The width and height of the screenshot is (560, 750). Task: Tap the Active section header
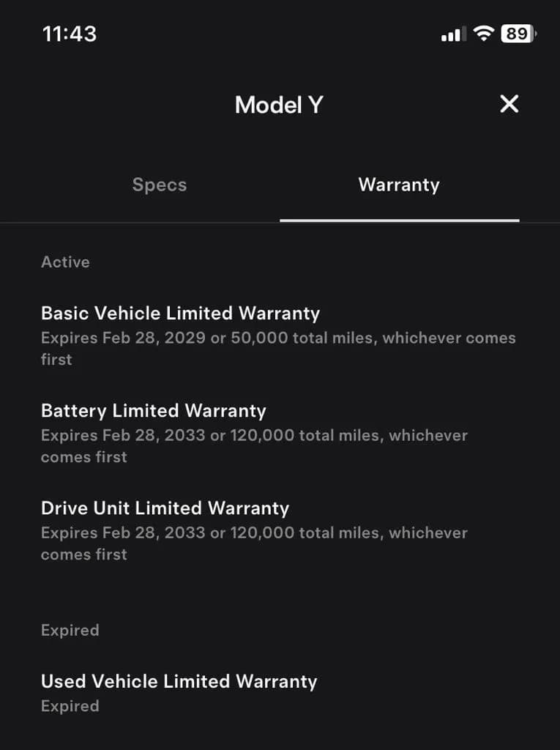(x=66, y=262)
